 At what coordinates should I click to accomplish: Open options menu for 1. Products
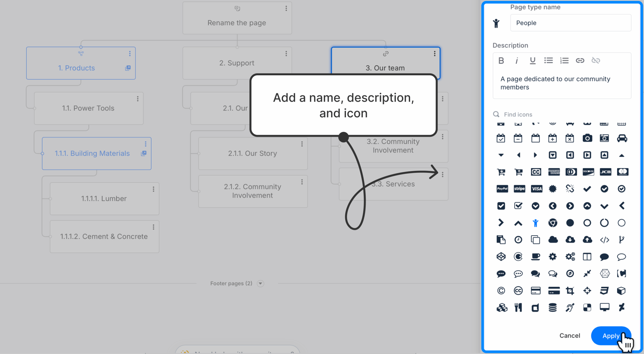(x=130, y=54)
